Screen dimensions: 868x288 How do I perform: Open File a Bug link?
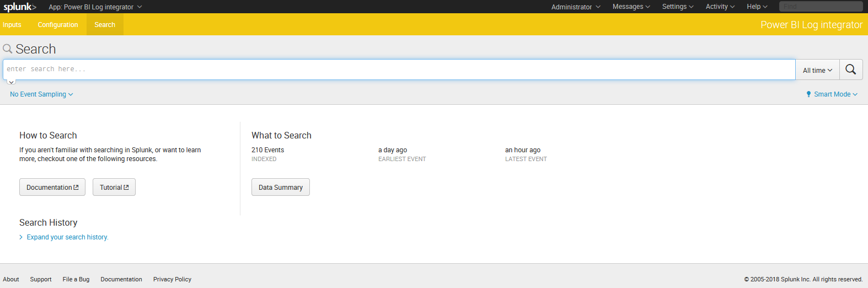(x=76, y=279)
